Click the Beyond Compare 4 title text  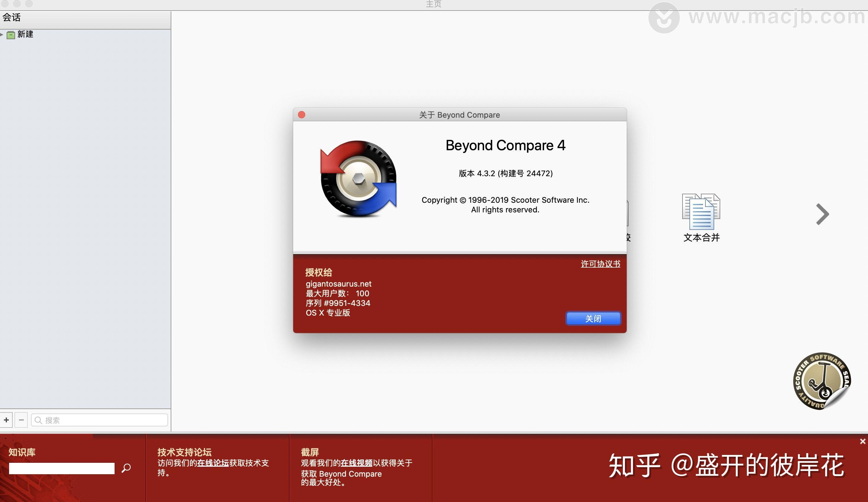(x=505, y=145)
